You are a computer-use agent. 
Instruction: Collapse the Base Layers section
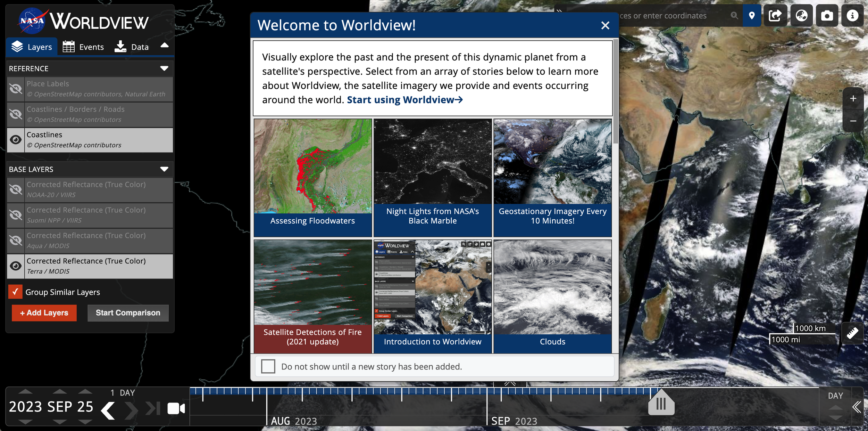(x=164, y=169)
